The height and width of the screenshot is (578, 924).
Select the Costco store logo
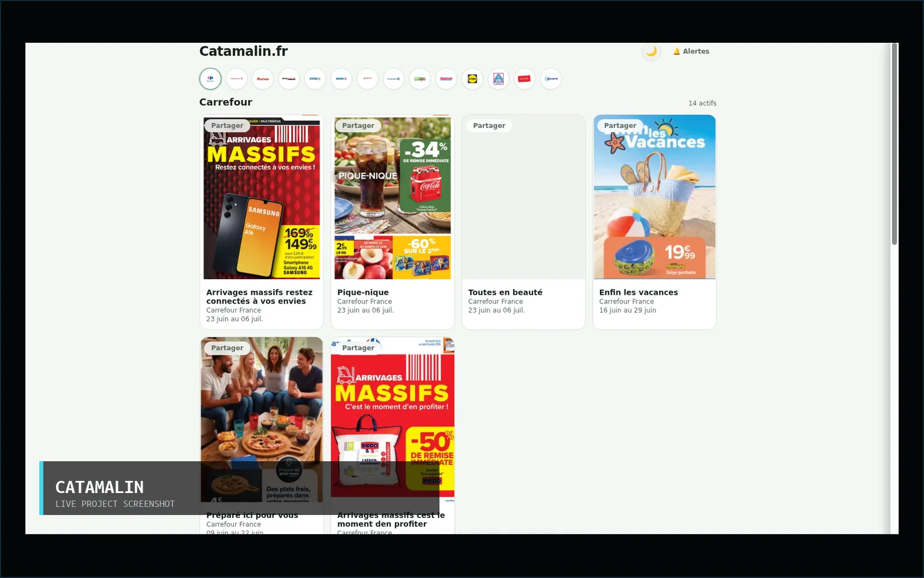(x=446, y=79)
